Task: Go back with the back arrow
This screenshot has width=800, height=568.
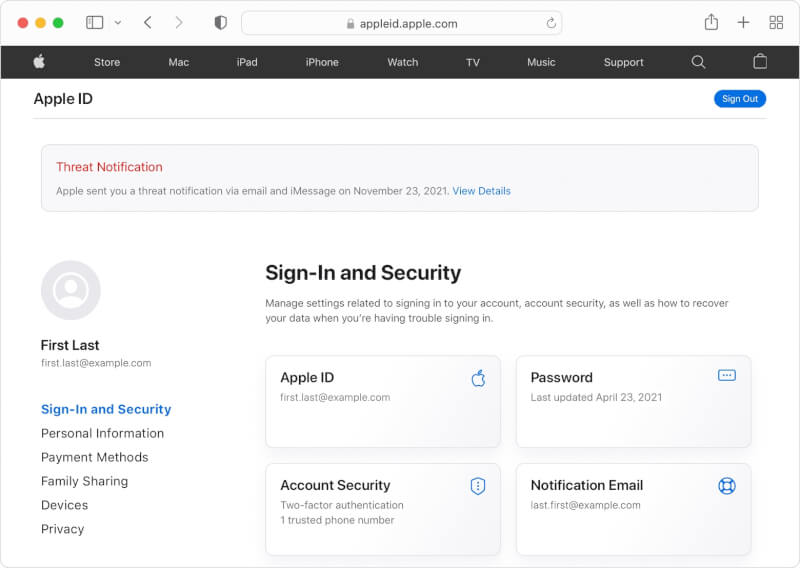Action: (x=147, y=22)
